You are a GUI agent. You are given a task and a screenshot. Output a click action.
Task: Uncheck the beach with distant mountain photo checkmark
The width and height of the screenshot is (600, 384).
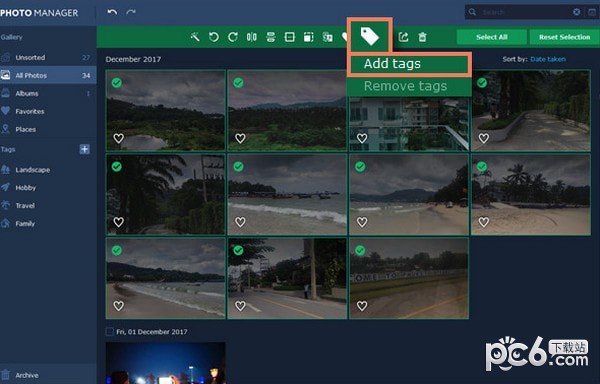coord(360,166)
